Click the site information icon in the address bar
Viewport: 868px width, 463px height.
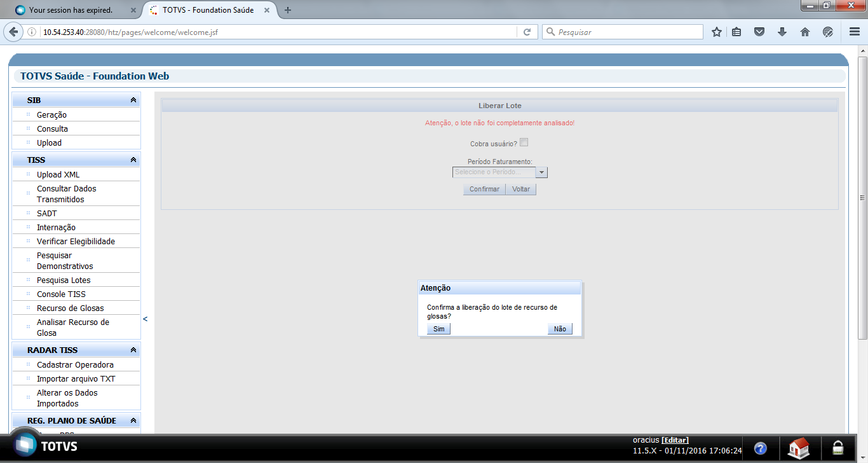[32, 32]
